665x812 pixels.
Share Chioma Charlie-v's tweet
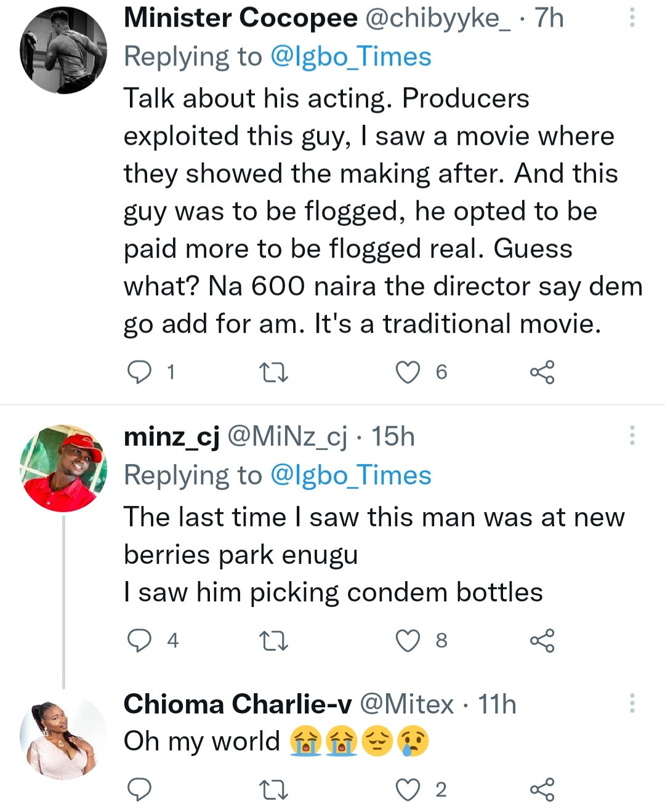(542, 790)
